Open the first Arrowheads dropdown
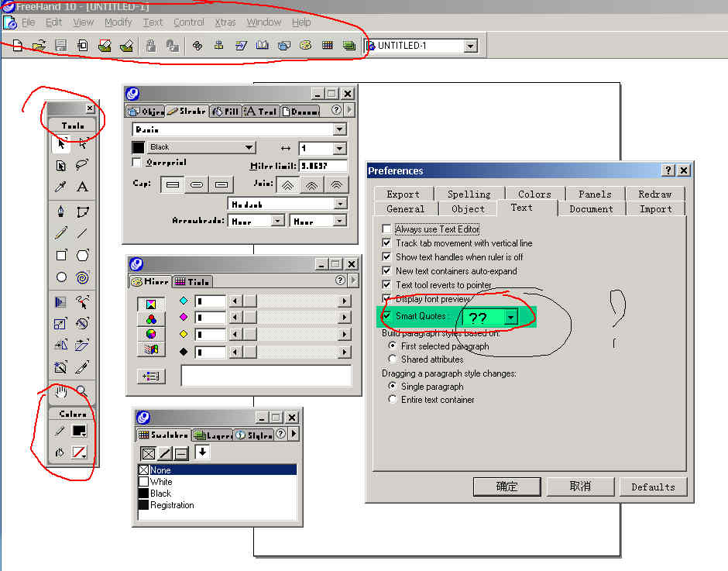The height and width of the screenshot is (571, 728). tap(277, 221)
